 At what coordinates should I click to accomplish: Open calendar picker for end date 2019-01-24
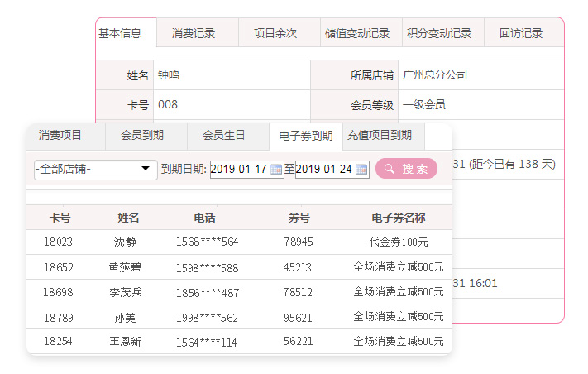(x=361, y=170)
